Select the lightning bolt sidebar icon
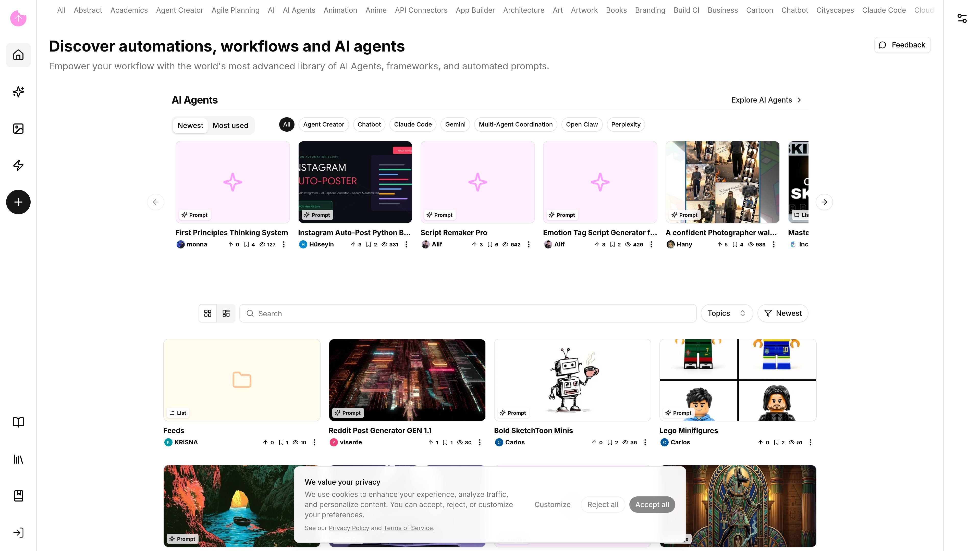Image resolution: width=980 pixels, height=551 pixels. click(18, 165)
